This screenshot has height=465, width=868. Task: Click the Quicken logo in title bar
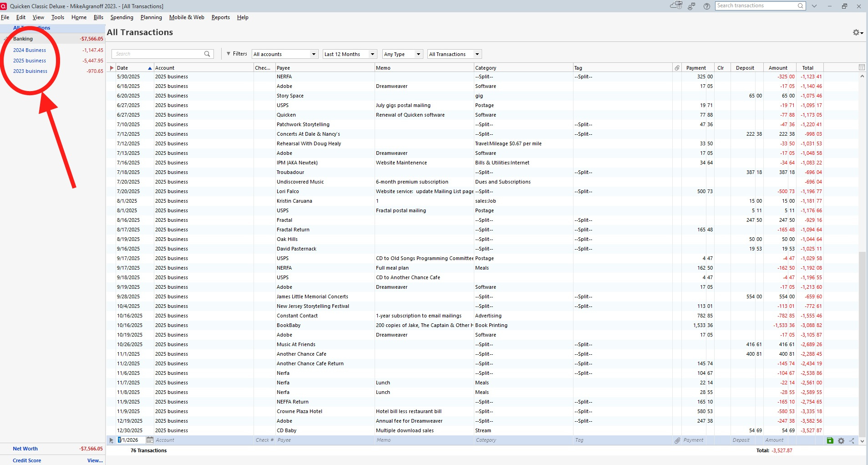pyautogui.click(x=4, y=6)
